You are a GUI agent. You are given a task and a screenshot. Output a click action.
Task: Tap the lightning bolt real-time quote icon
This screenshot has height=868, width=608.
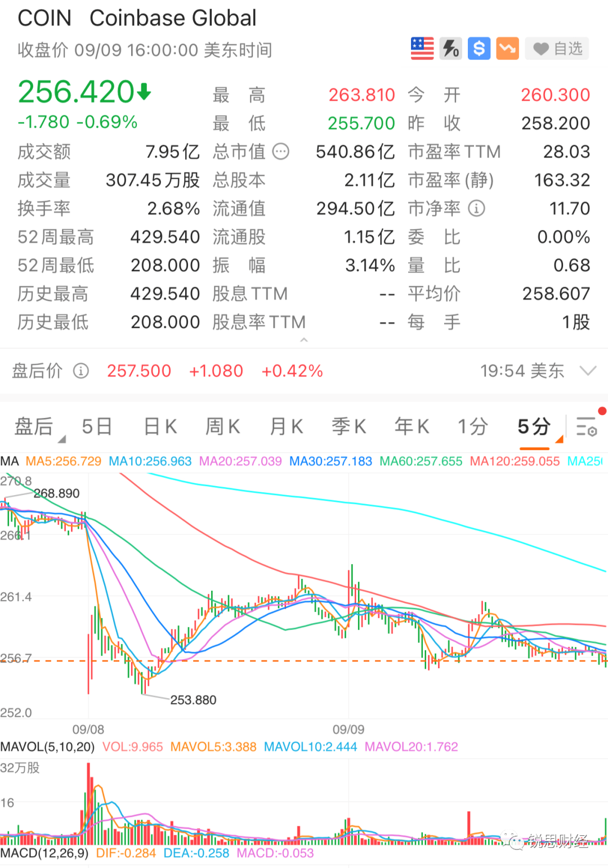pyautogui.click(x=450, y=48)
